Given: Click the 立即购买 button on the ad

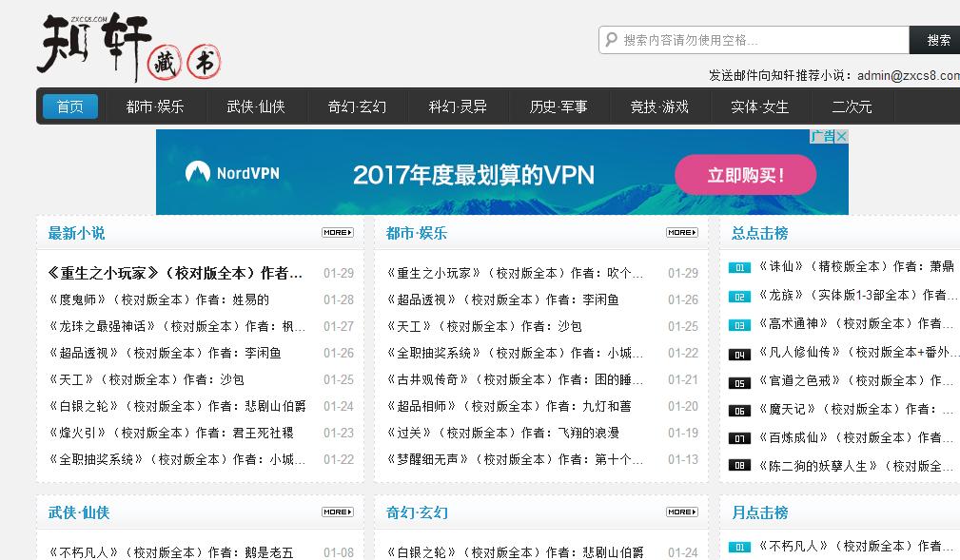Looking at the screenshot, I should click(745, 175).
